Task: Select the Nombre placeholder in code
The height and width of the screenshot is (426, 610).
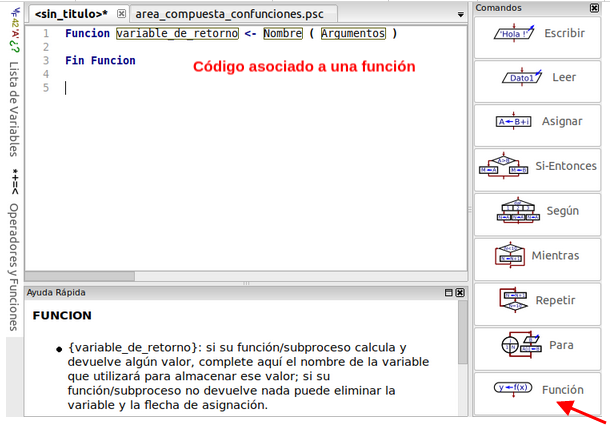Action: (283, 33)
